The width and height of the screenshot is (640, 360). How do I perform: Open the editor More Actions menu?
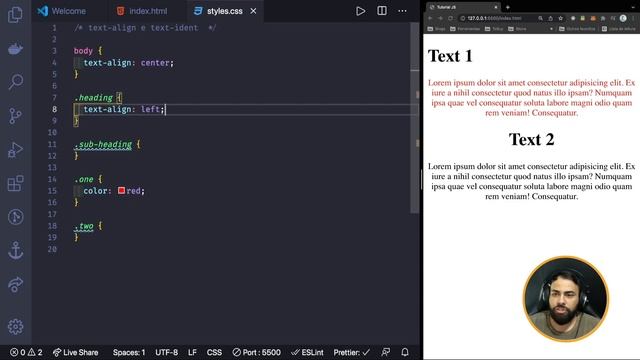[x=402, y=11]
